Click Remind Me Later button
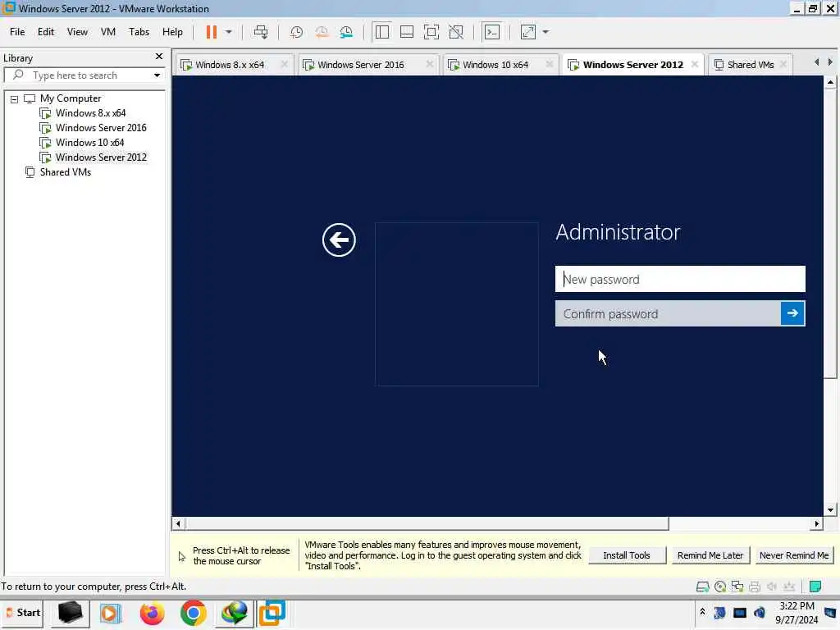The width and height of the screenshot is (840, 630). pyautogui.click(x=710, y=555)
